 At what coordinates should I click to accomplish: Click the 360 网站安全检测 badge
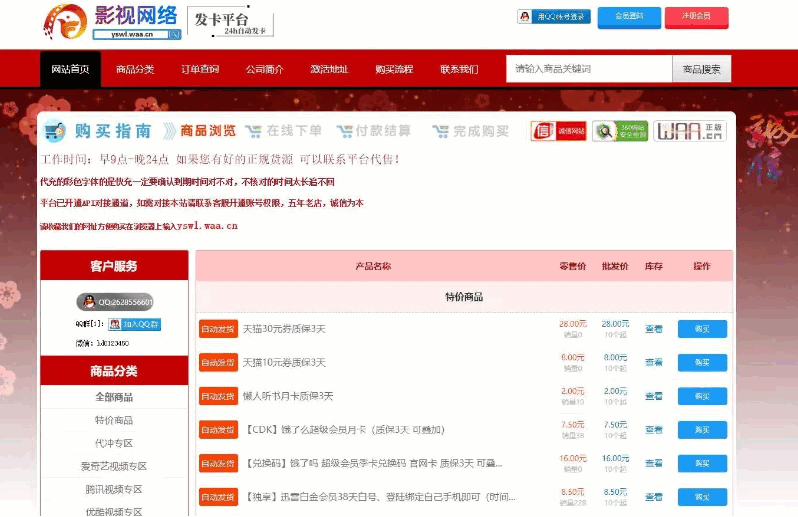click(620, 131)
